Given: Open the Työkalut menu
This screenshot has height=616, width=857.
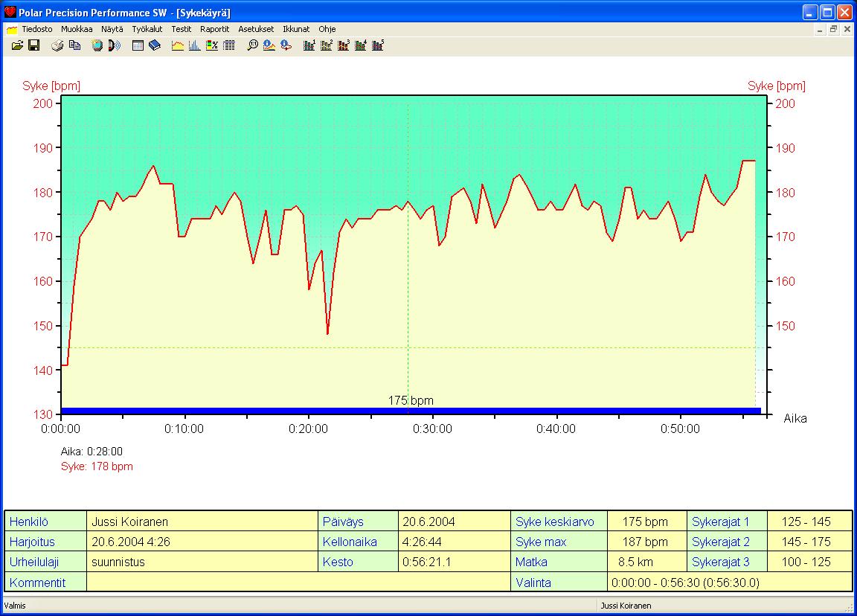Looking at the screenshot, I should click(147, 29).
